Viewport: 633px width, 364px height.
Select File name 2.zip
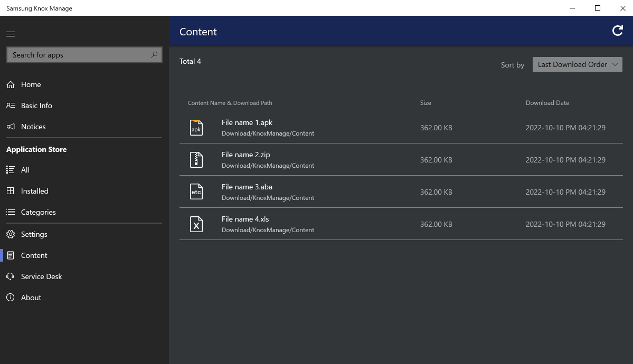point(246,155)
